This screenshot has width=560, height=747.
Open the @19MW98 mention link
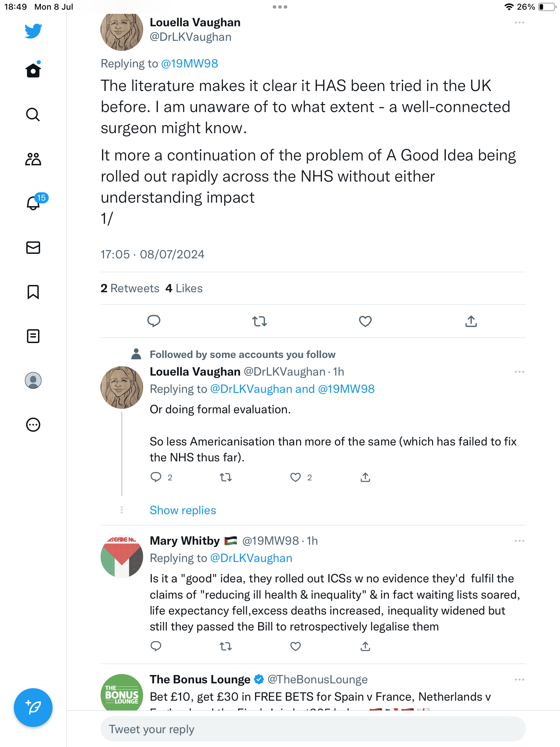[189, 64]
